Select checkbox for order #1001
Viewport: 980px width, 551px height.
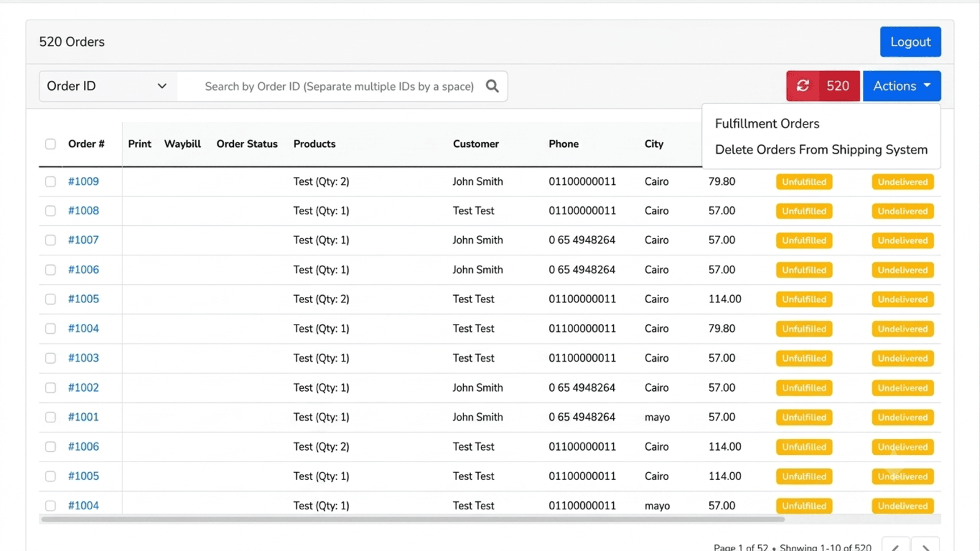point(50,418)
